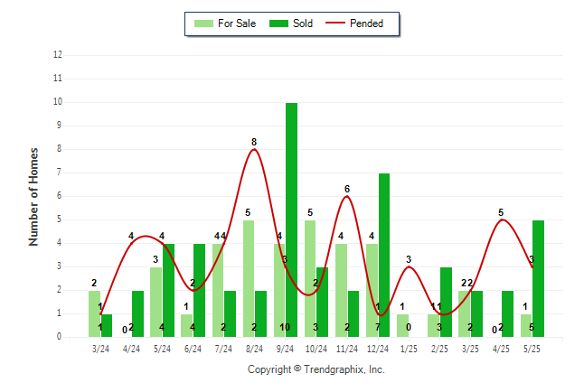This screenshot has height=392, width=584.
Task: Click the Trendgraphix copyright text
Action: pos(316,369)
